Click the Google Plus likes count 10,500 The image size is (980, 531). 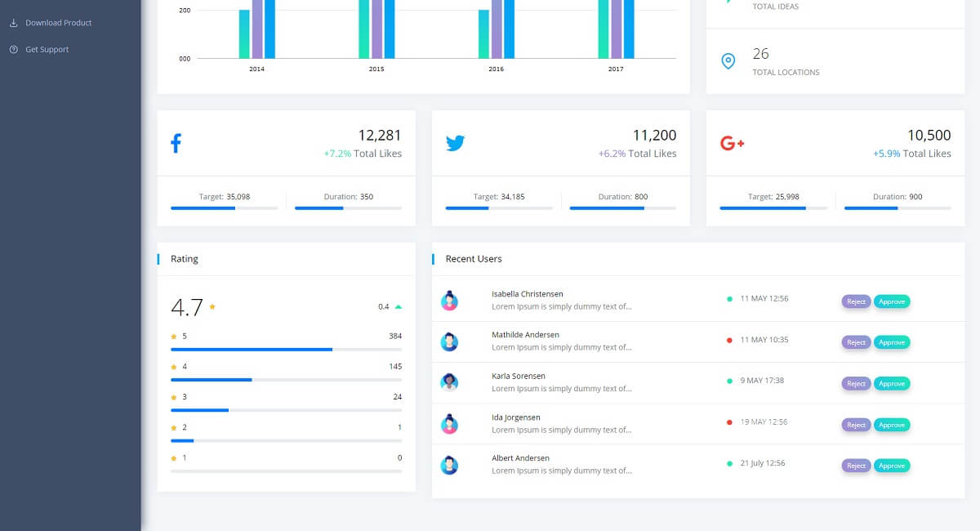[929, 136]
